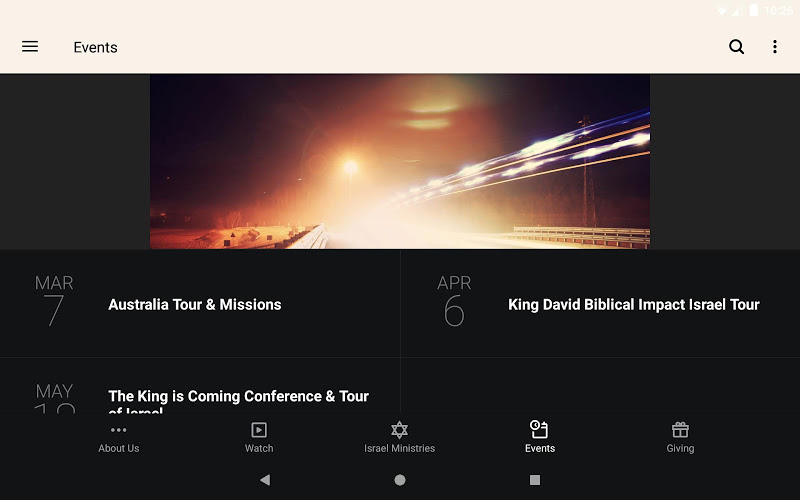Image resolution: width=800 pixels, height=500 pixels.
Task: Tap the Events calendar icon
Action: (x=539, y=429)
